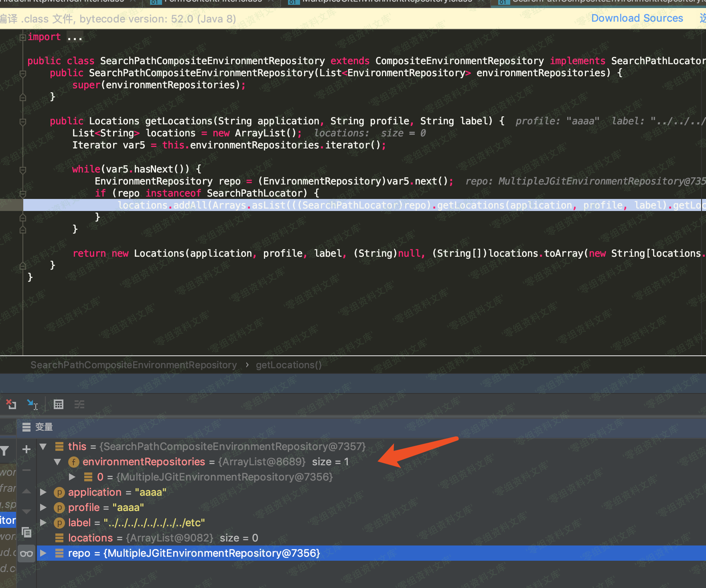Expand the 'label' parameter variable
This screenshot has width=706, height=588.
(43, 523)
